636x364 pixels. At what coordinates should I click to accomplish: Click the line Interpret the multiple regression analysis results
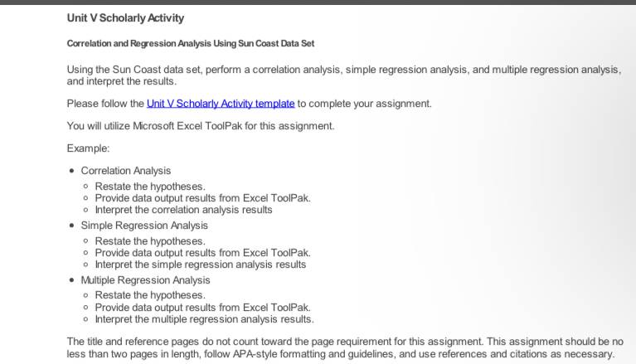(x=205, y=319)
